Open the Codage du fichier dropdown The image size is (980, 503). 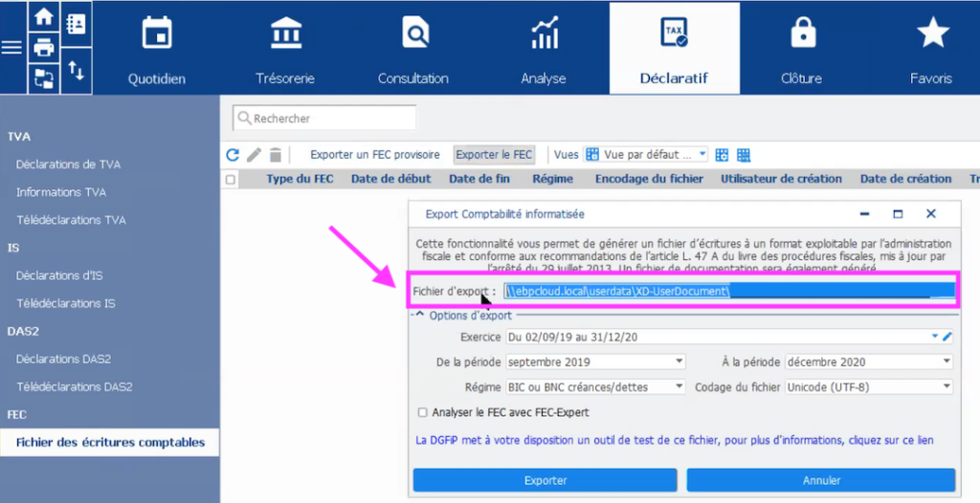pos(869,387)
